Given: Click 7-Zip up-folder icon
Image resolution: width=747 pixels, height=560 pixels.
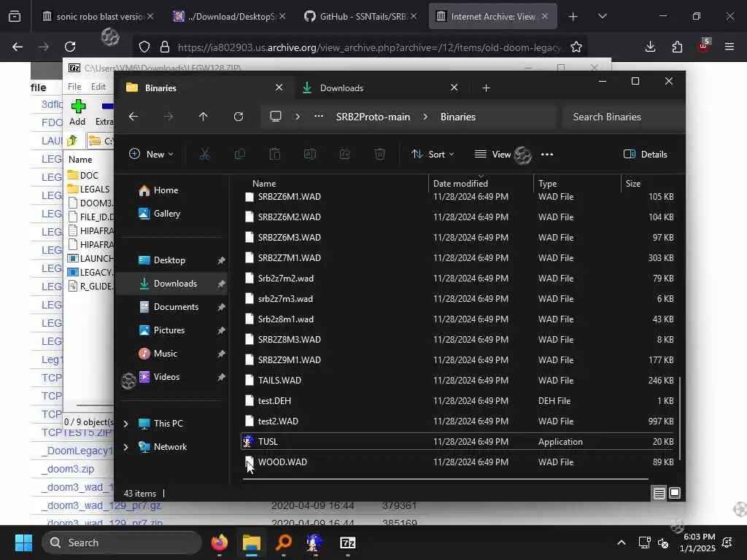Looking at the screenshot, I should [72, 141].
